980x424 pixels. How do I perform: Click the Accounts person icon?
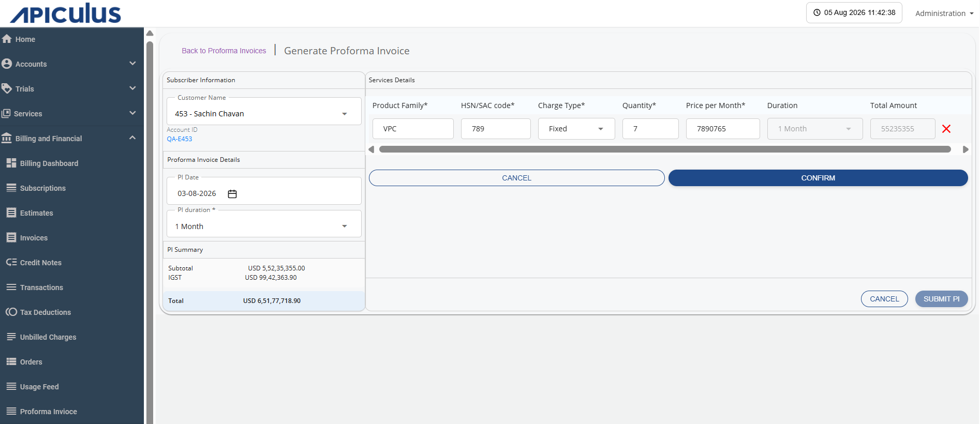coord(7,64)
